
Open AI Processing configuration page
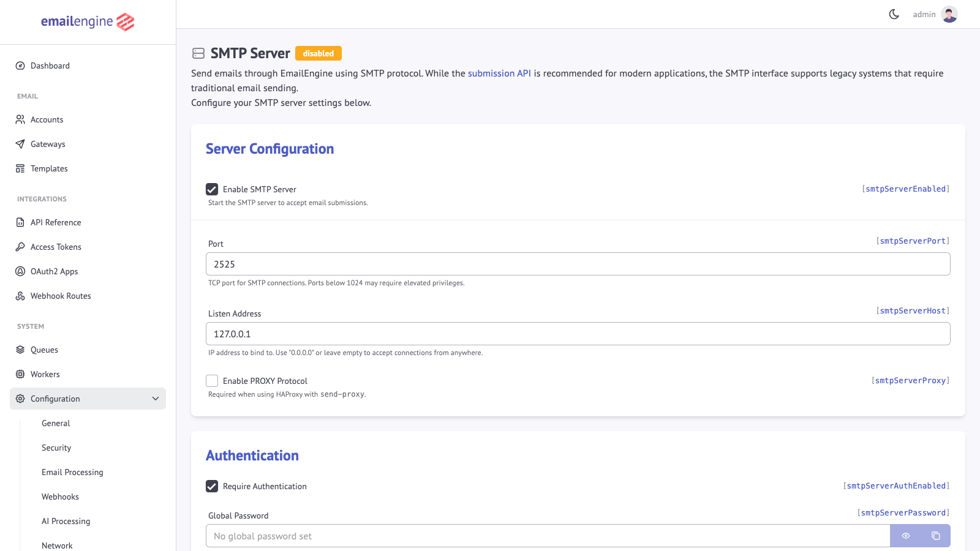click(x=66, y=521)
